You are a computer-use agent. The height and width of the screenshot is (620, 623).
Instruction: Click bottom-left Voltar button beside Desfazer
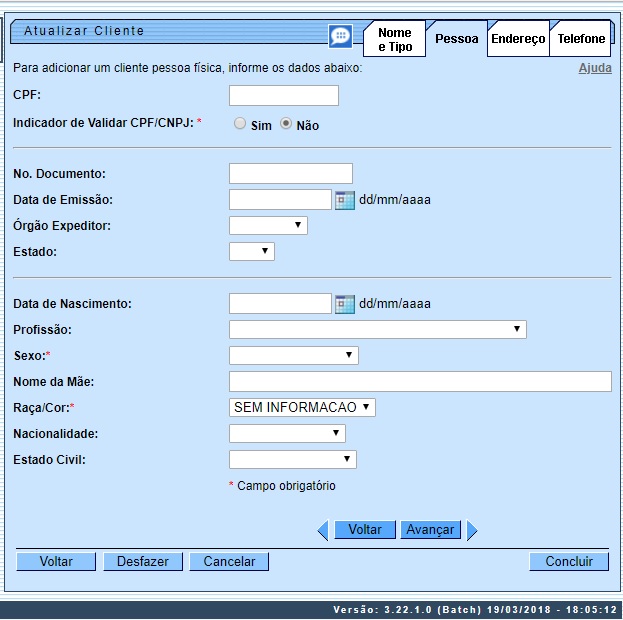[x=56, y=562]
